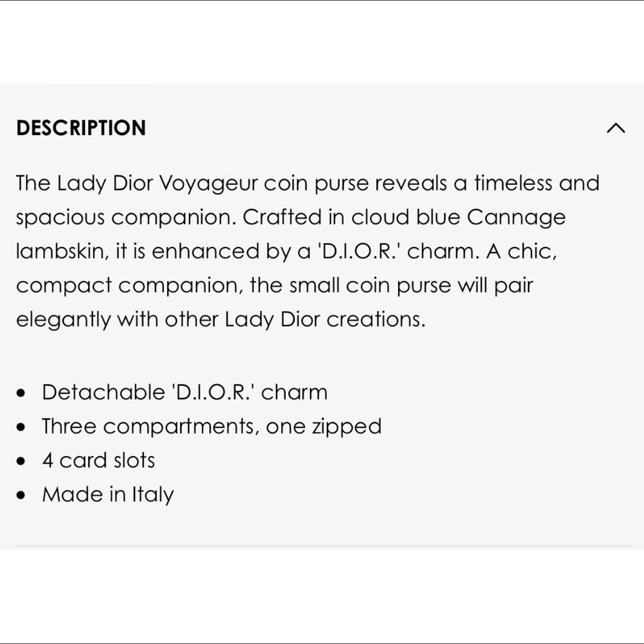Collapse the Description section chevron
This screenshot has height=644, width=644.
coord(615,128)
